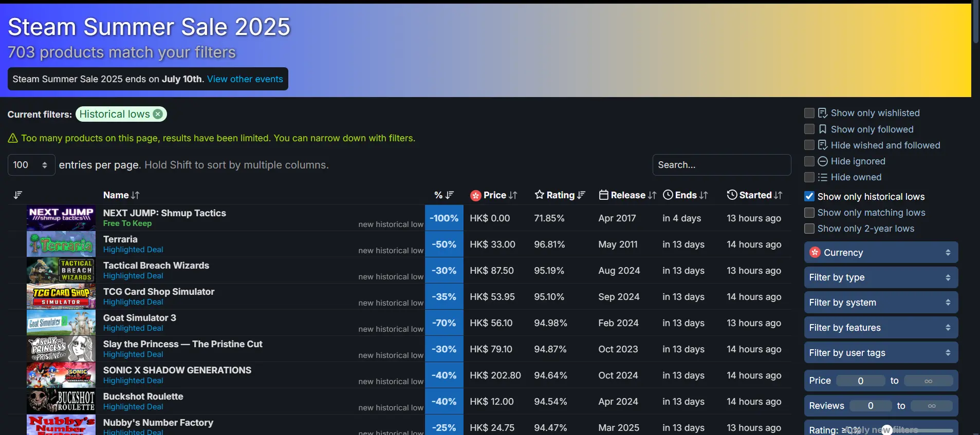
Task: Enable Show only 2-year lows
Action: coord(809,229)
